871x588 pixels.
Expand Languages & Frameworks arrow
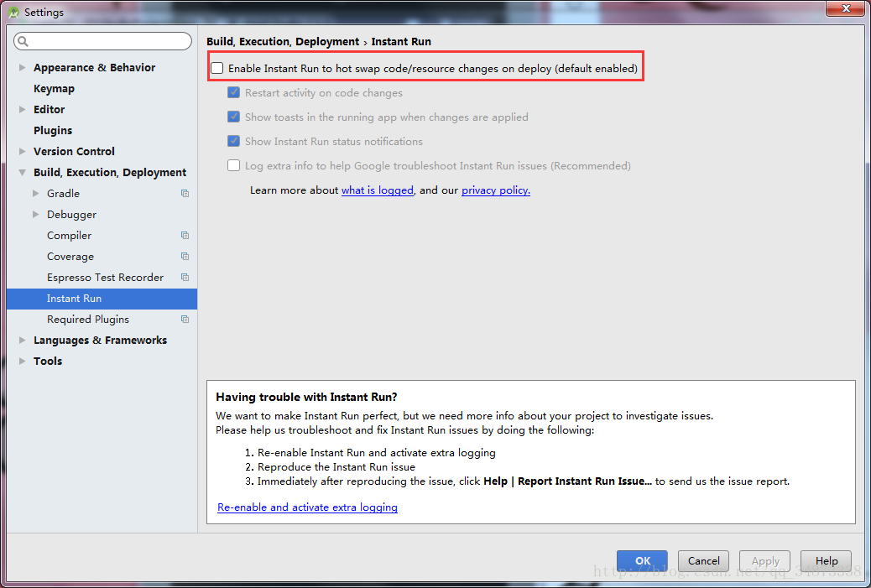click(x=22, y=340)
